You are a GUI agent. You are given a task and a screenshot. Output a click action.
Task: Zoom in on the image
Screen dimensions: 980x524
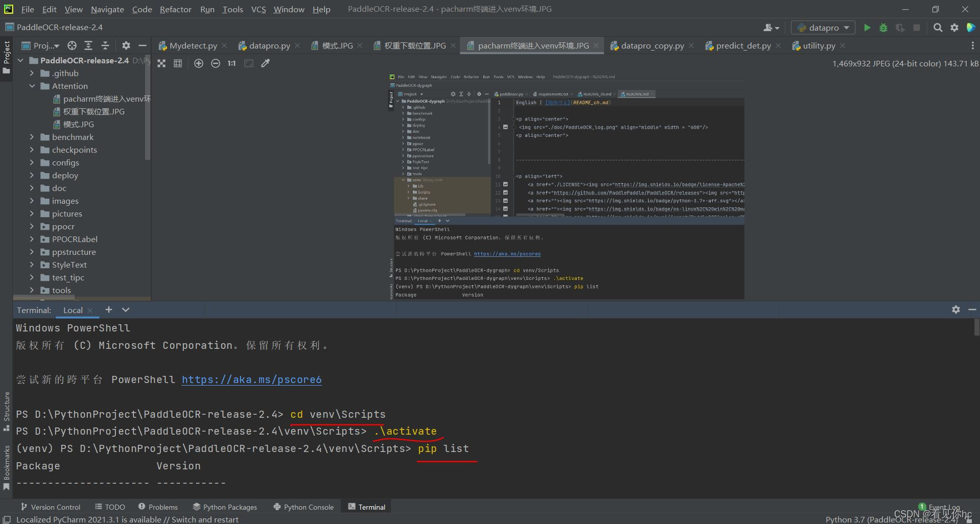(x=199, y=63)
